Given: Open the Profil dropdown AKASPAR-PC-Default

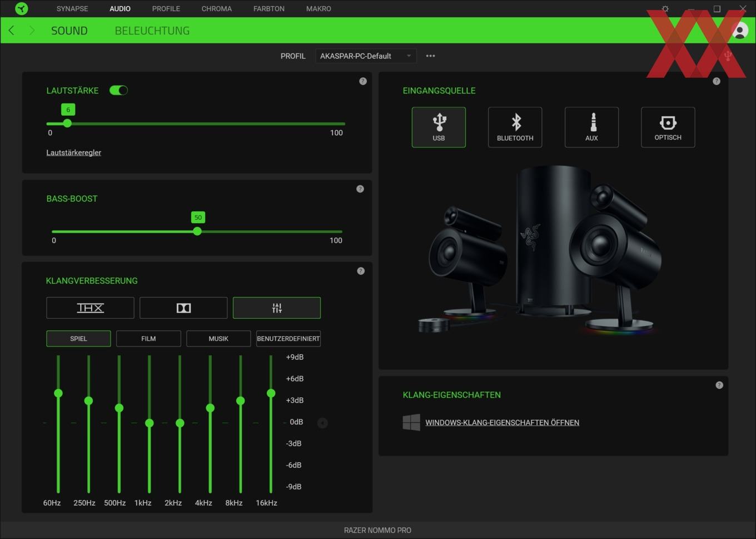Looking at the screenshot, I should pos(366,56).
